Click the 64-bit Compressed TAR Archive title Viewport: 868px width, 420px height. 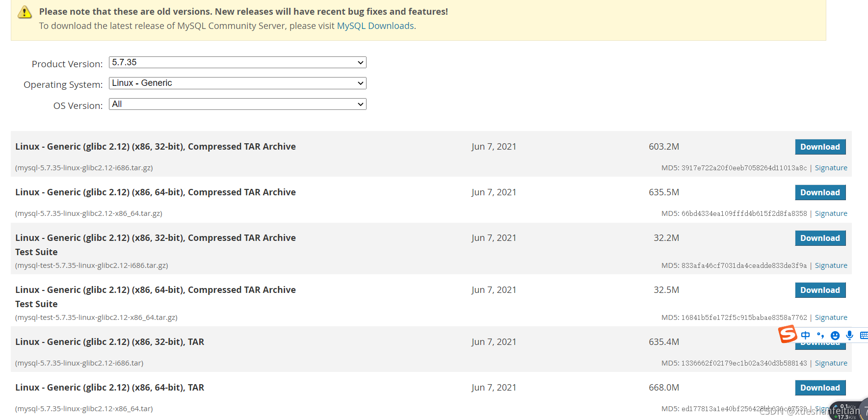(x=156, y=192)
